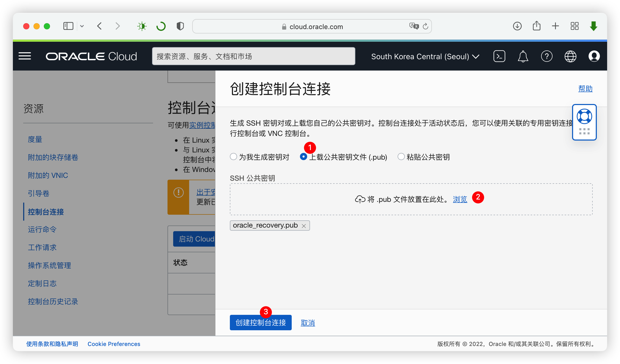Click the 实例控制 link in page text
This screenshot has height=364, width=620.
(x=202, y=125)
